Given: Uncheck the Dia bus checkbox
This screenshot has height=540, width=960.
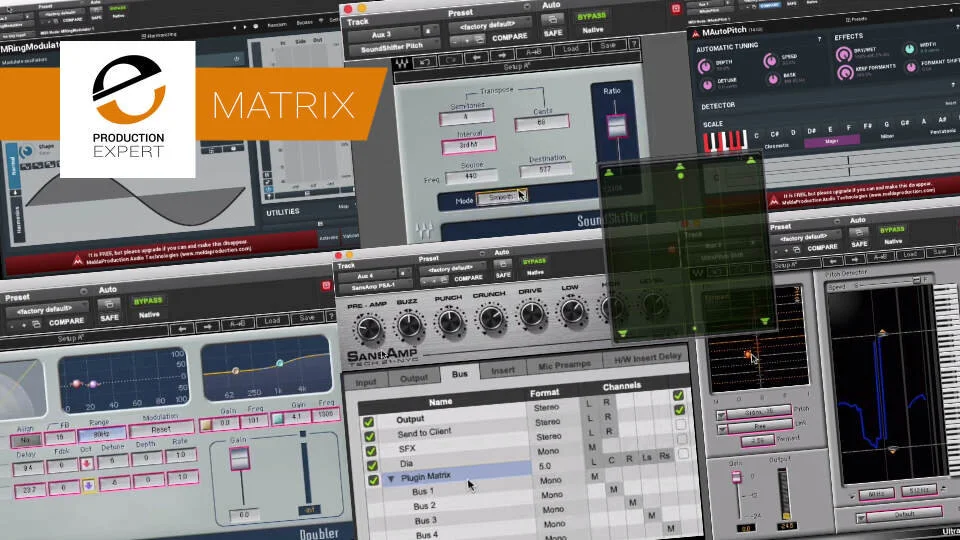Looking at the screenshot, I should (x=372, y=466).
